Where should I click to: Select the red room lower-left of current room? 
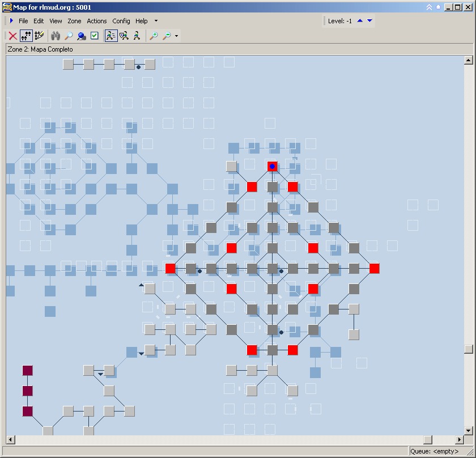[x=252, y=187]
